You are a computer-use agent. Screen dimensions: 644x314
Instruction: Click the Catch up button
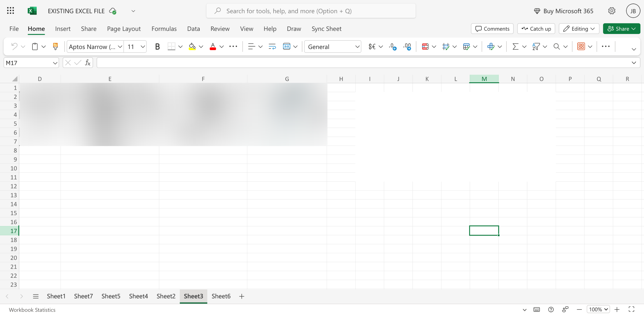point(536,29)
